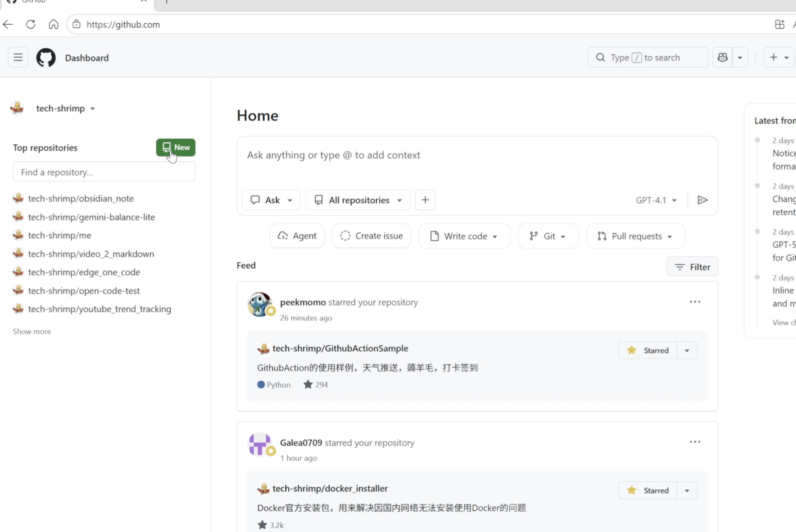Click the Dashboard header link
Viewport: 796px width, 532px height.
[x=87, y=58]
